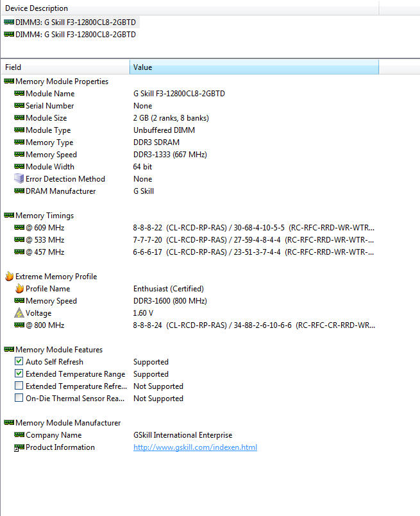420x516 pixels.
Task: Select the 8-8-8-22 timings value
Action: tap(253, 228)
